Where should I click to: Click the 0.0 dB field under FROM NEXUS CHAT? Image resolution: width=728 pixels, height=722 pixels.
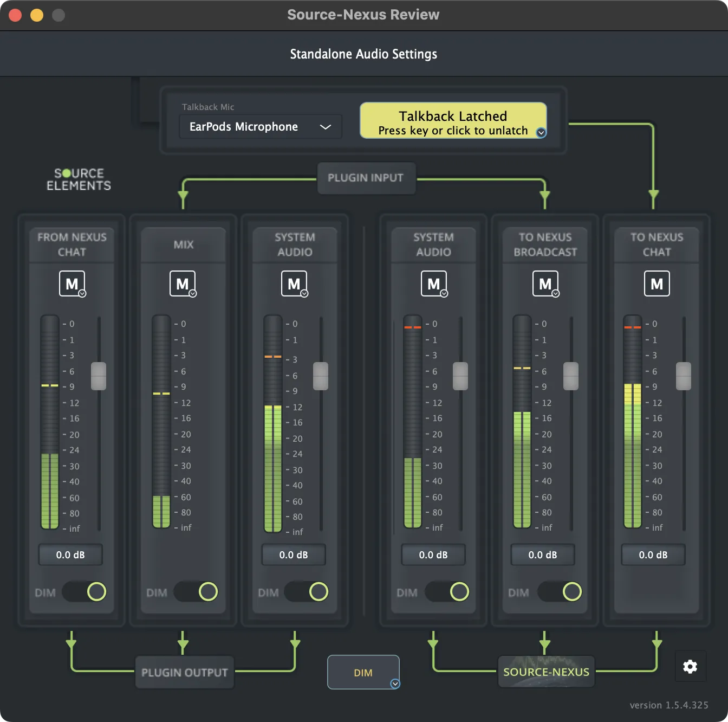(70, 555)
